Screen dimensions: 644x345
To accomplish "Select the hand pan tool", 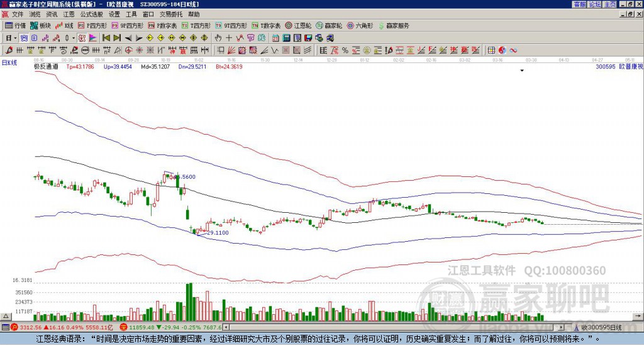I will point(218,38).
